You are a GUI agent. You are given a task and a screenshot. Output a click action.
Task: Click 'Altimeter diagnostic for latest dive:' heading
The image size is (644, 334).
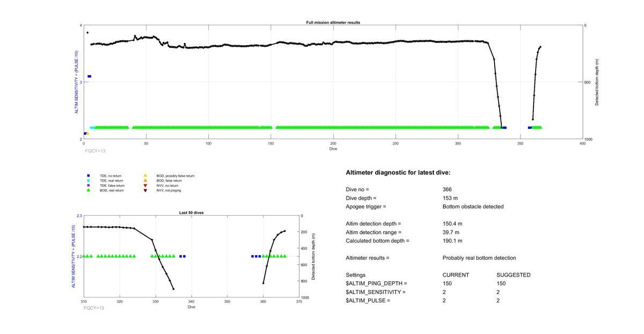click(398, 172)
